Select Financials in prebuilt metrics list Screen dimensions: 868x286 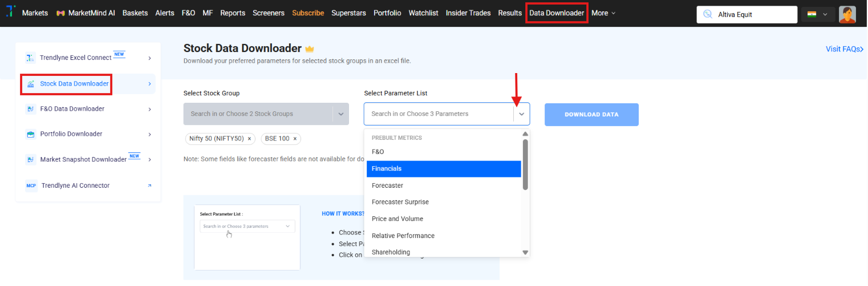444,168
